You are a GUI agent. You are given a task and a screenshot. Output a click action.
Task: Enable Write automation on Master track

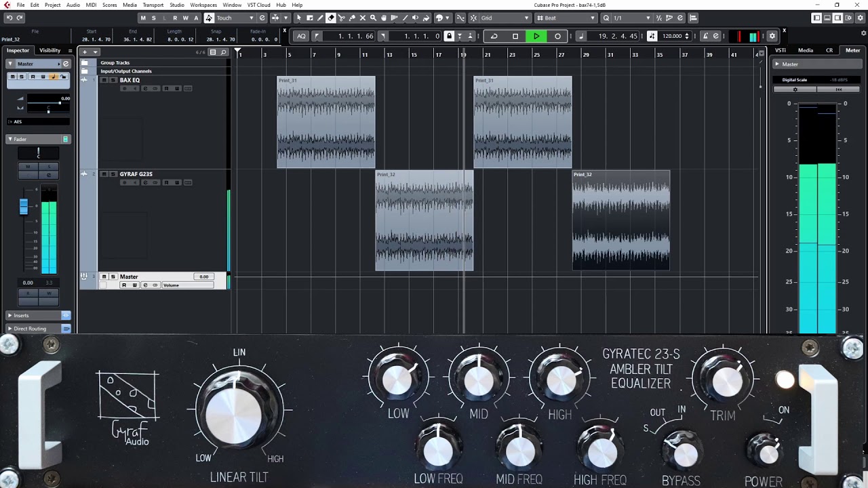pyautogui.click(x=134, y=285)
